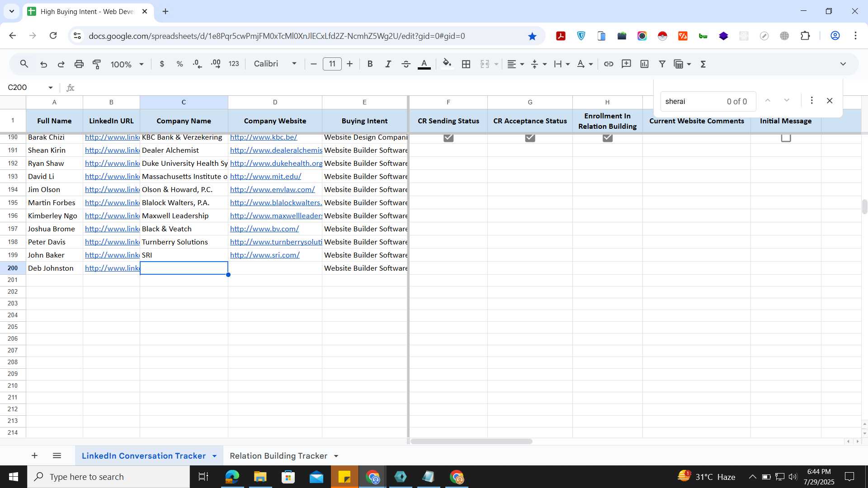Viewport: 868px width, 488px height.
Task: Go to next find result arrow
Action: click(x=787, y=100)
